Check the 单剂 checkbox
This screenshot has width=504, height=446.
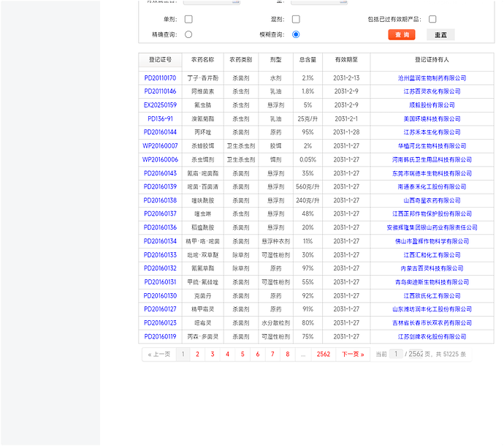188,19
